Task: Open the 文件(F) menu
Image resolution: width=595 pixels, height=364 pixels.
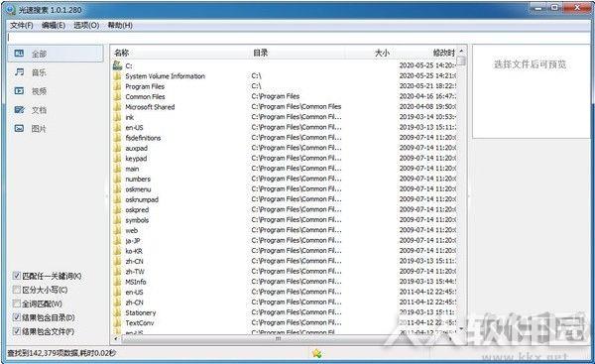Action: 22,26
